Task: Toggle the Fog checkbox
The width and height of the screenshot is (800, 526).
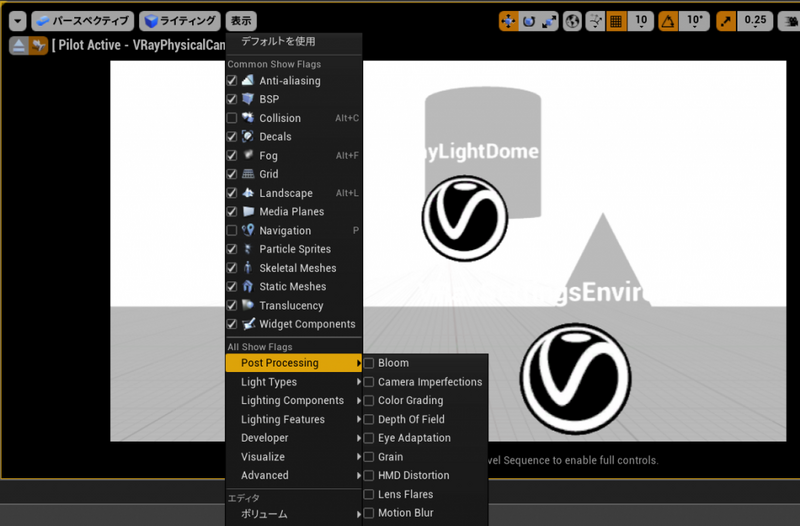Action: coord(232,155)
